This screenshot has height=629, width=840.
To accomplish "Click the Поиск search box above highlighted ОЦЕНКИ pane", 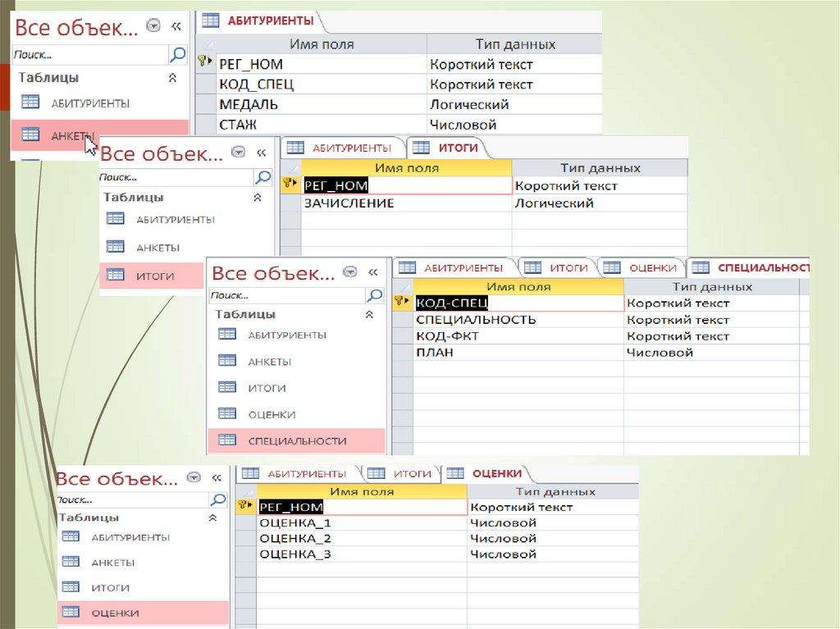I will pos(131,499).
